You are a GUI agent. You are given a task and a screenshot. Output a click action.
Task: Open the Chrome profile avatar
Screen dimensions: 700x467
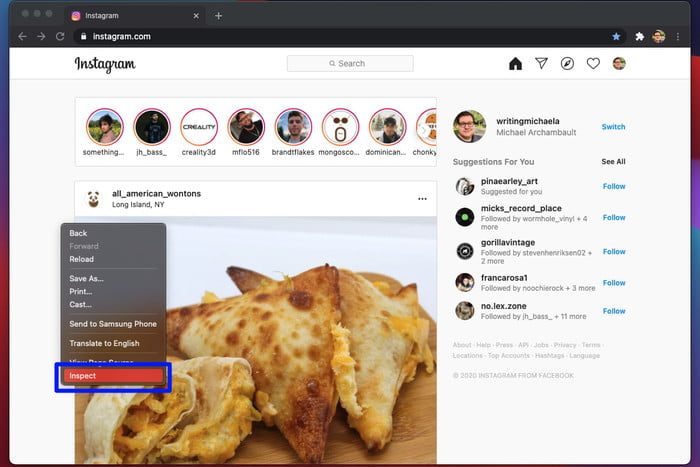tap(658, 37)
